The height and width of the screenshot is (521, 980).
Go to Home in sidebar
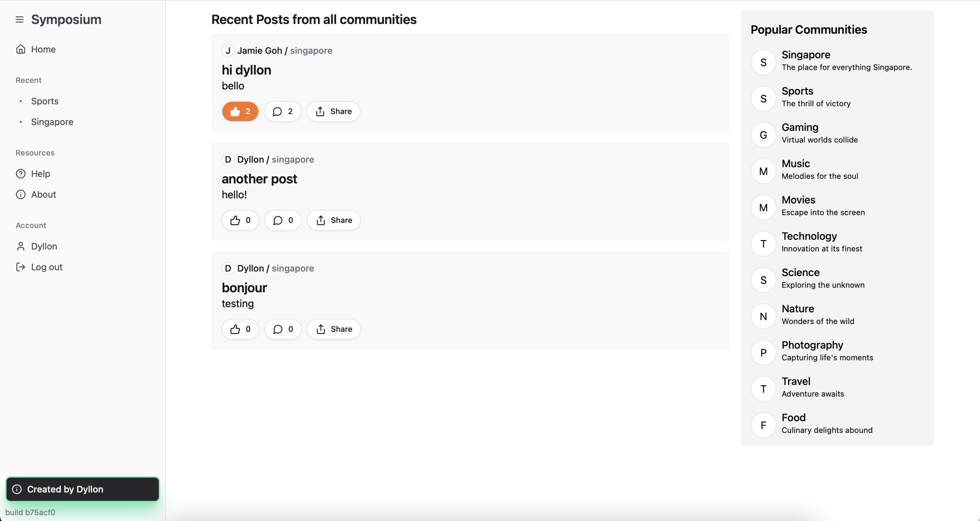coord(43,50)
